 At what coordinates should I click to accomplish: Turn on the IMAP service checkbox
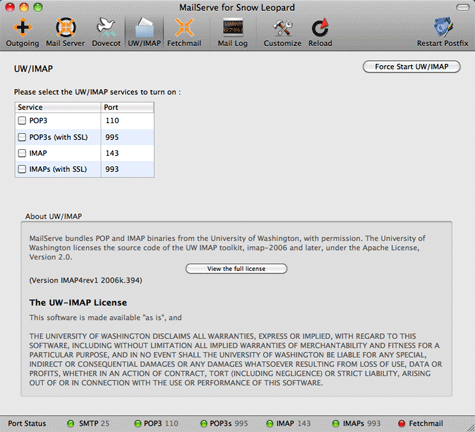pos(22,153)
